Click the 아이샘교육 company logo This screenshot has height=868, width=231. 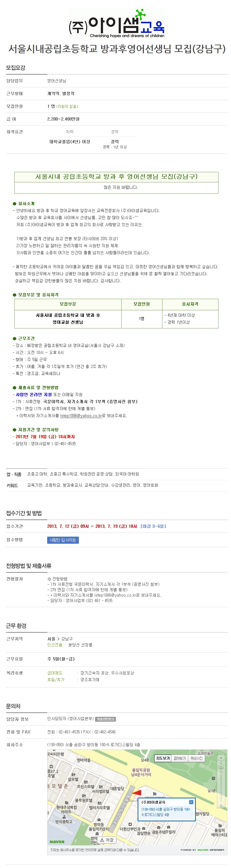coord(117,24)
